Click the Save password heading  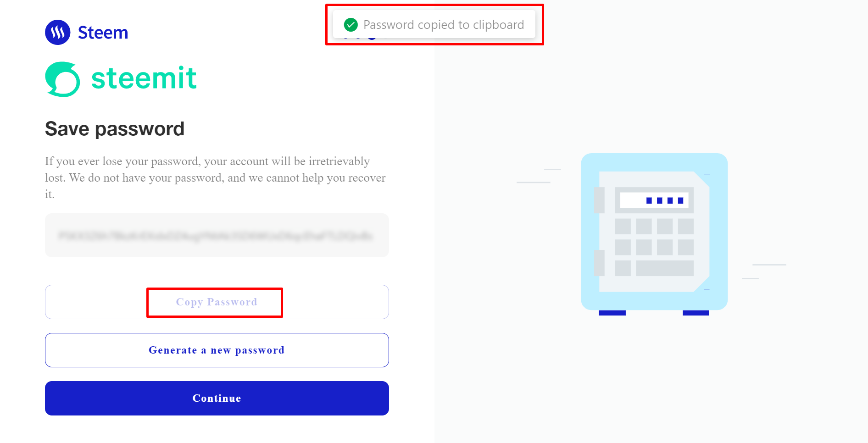point(115,129)
